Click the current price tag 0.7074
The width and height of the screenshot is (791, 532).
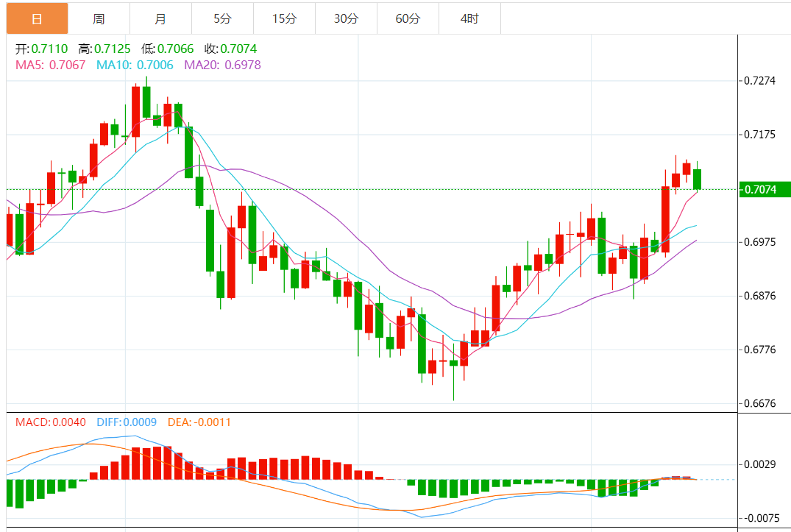tap(765, 190)
